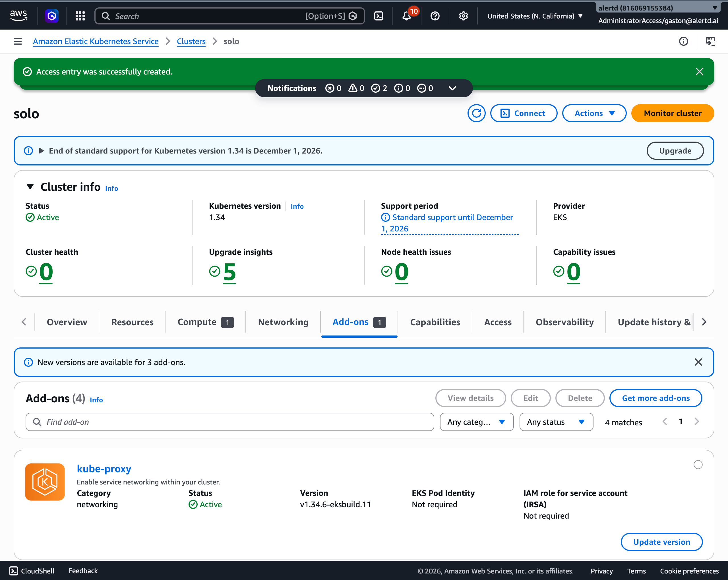Open the settings gear icon
Image resolution: width=728 pixels, height=580 pixels.
[464, 16]
